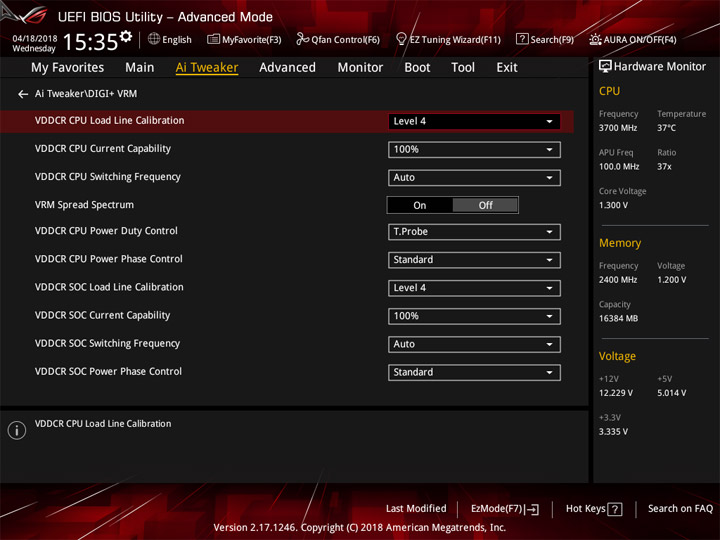Screen dimensions: 720x540
Task: Click the 04/18/2018 date text
Action: pos(35,39)
